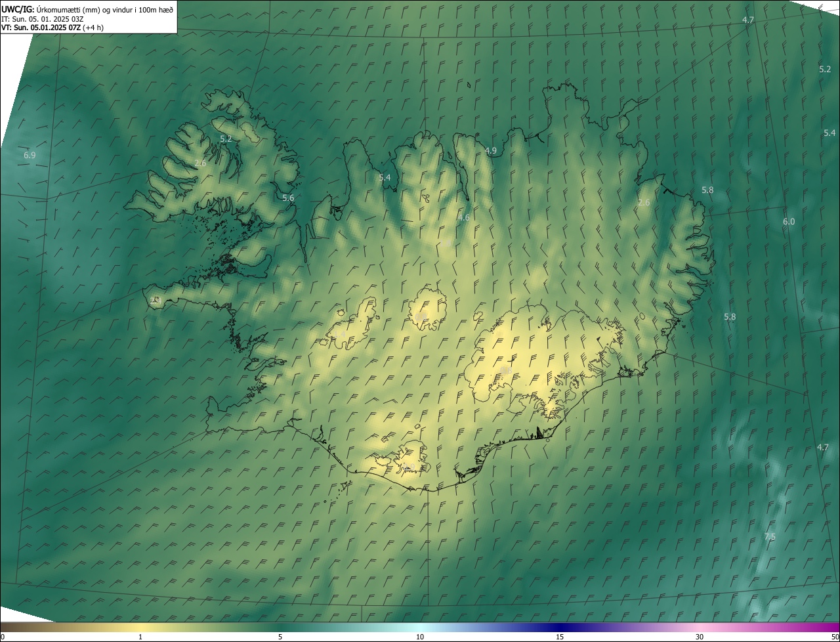This screenshot has height=642, width=840.
Task: Click the 'VT: Sun. 05.01.2025 07Z (+4 h)' line
Action: click(52, 28)
